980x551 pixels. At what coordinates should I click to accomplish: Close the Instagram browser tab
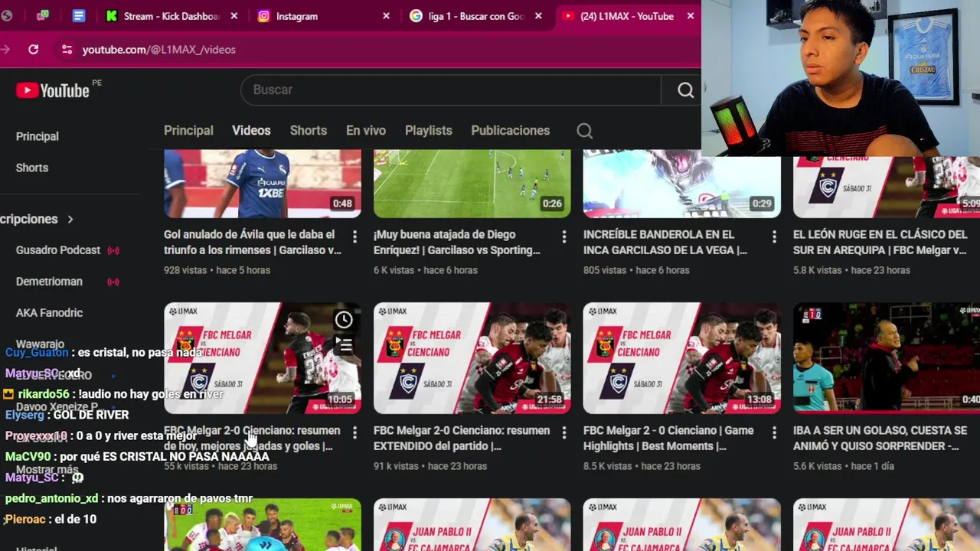click(x=386, y=16)
